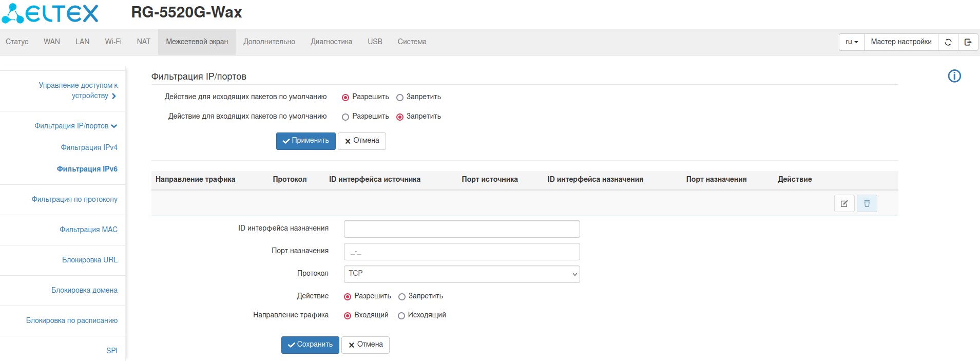Click the ELTEX logo
Image resolution: width=980 pixels, height=361 pixels.
(x=50, y=13)
